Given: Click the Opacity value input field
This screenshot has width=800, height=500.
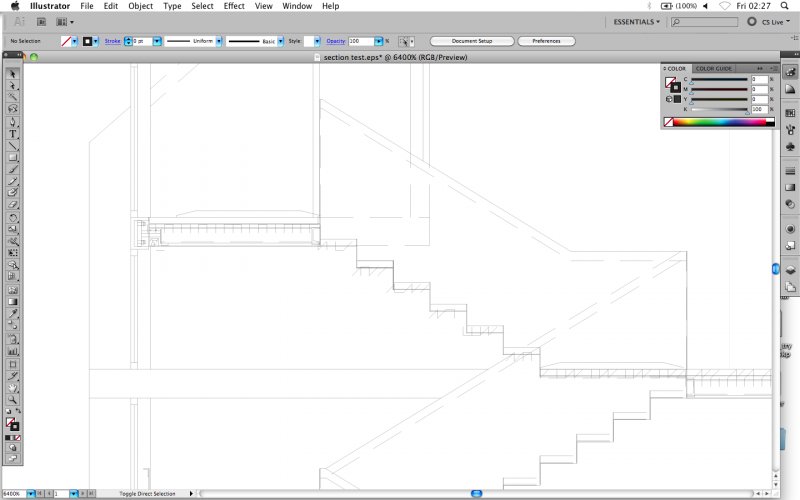Looking at the screenshot, I should [x=361, y=41].
